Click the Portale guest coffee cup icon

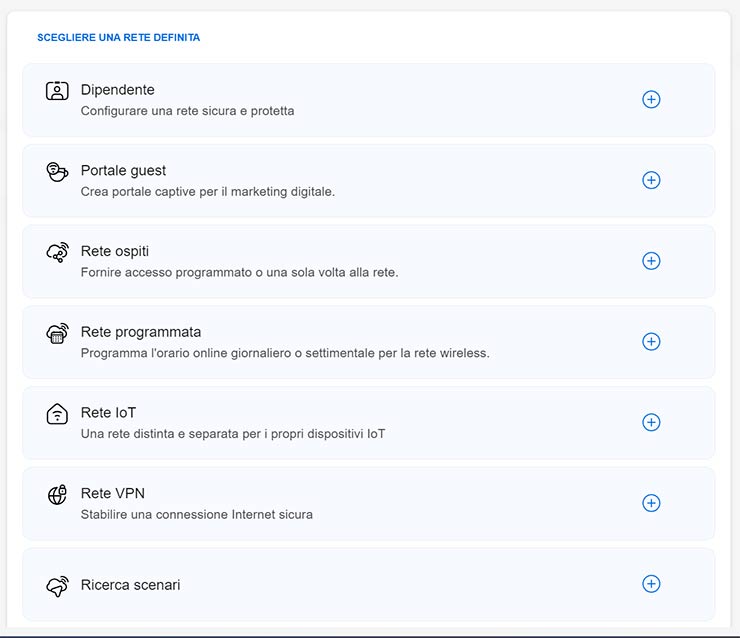point(57,172)
